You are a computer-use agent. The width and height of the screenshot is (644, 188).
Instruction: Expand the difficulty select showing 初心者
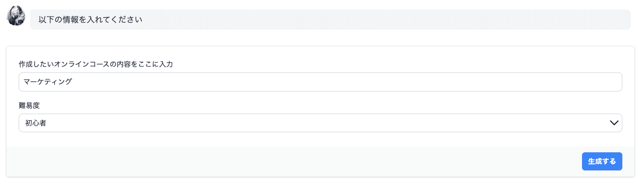click(x=320, y=123)
